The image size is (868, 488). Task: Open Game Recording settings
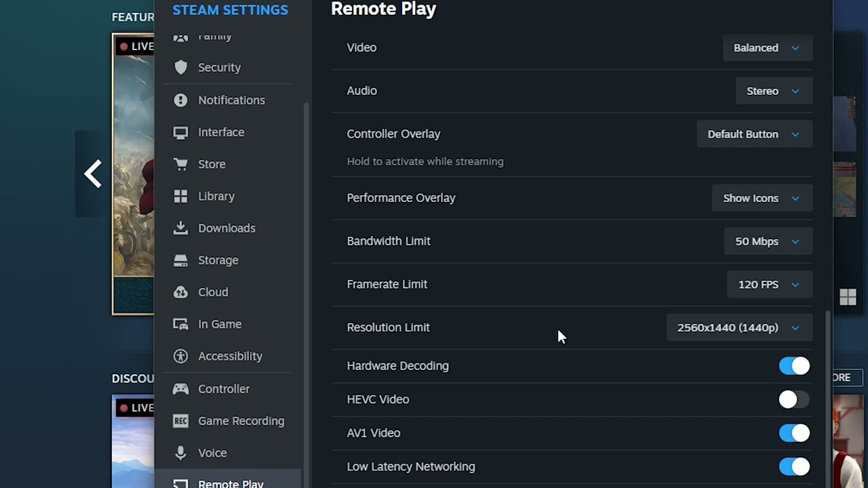tap(227, 421)
